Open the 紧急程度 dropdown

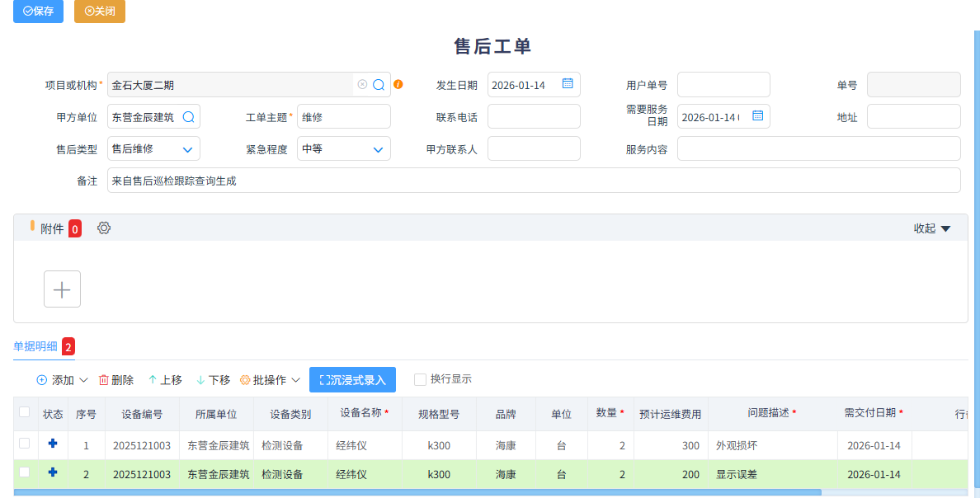[x=379, y=148]
